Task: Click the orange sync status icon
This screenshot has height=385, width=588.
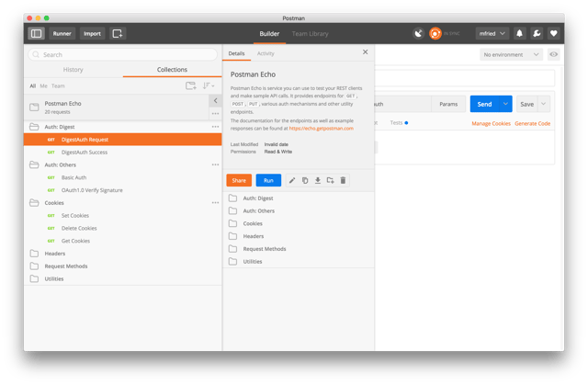Action: click(x=435, y=33)
